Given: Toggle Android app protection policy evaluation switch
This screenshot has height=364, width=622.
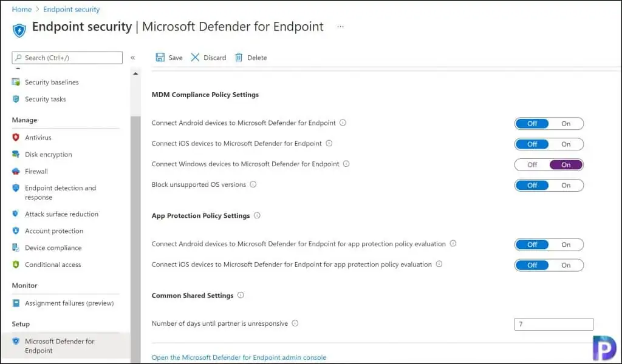Looking at the screenshot, I should pos(549,244).
